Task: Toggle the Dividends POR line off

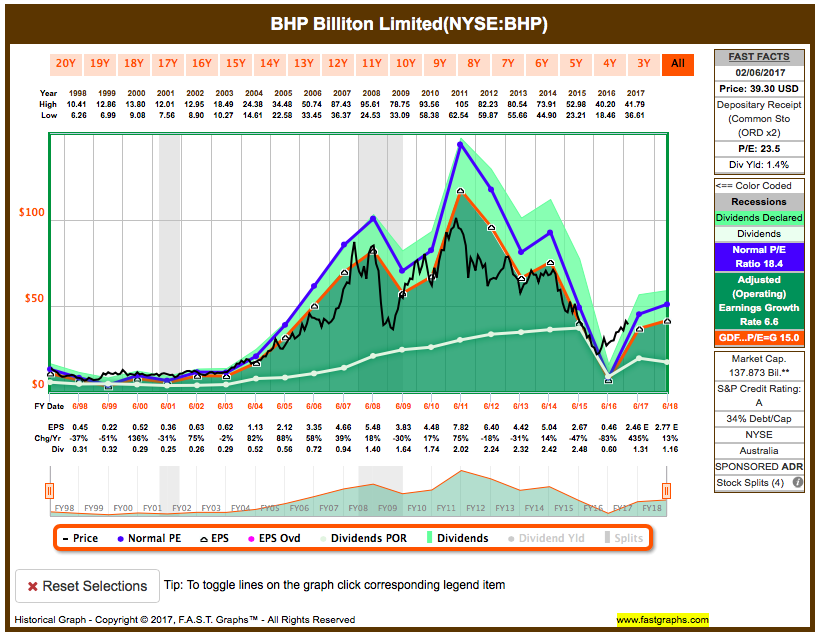Action: [321, 537]
